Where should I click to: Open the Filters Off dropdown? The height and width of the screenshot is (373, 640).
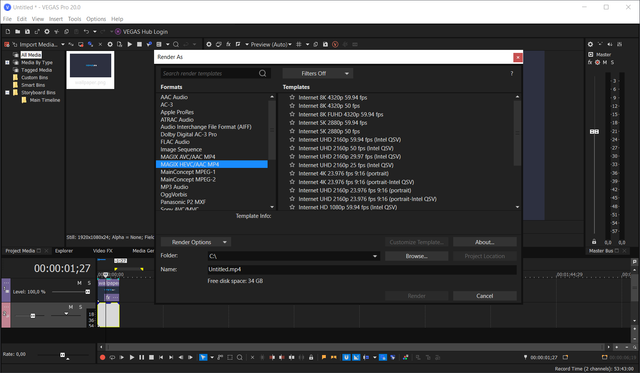point(318,73)
